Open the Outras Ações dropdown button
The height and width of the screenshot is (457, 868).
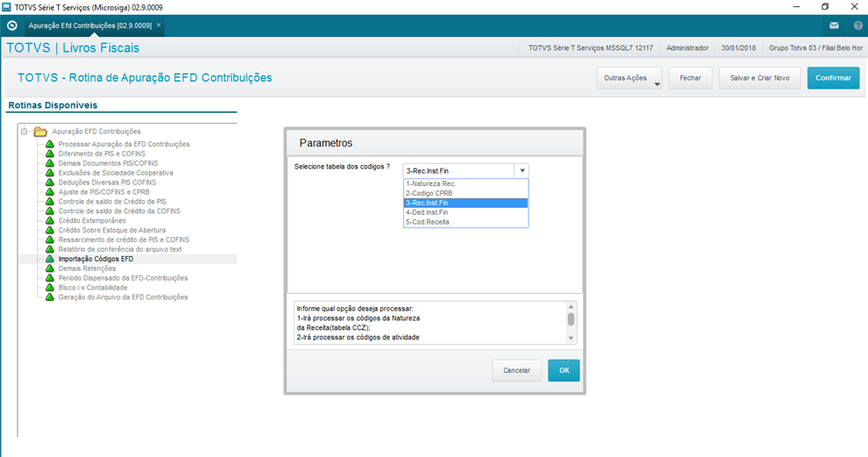click(629, 78)
